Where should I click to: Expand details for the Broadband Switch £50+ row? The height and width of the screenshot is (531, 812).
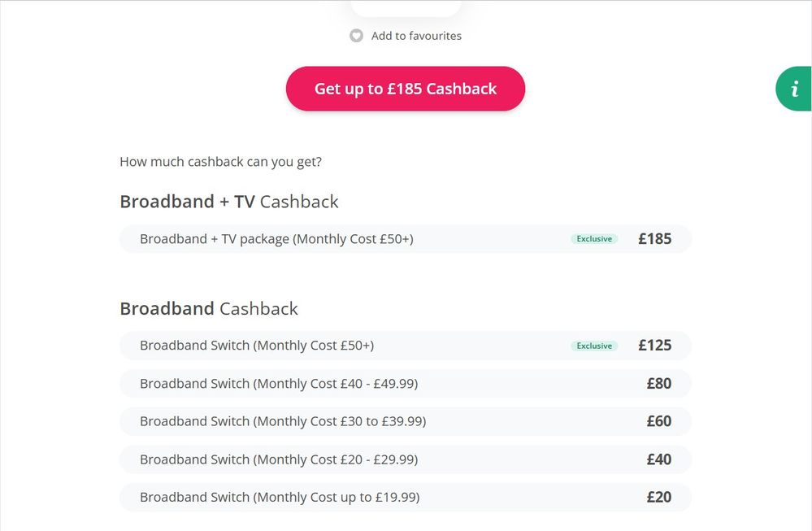pos(406,345)
